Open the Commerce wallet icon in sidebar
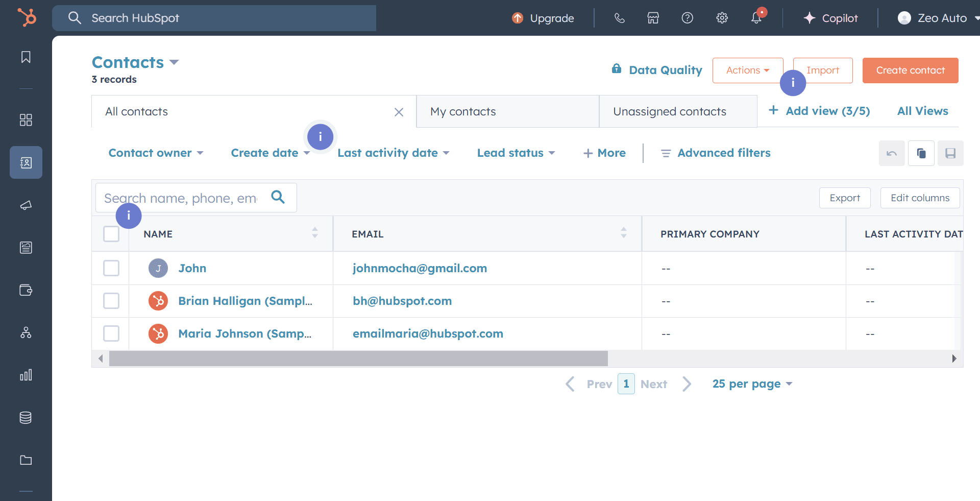980x501 pixels. coord(26,290)
